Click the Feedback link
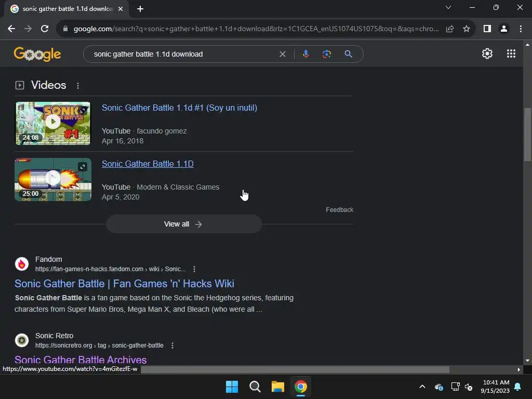The image size is (532, 399). [340, 210]
